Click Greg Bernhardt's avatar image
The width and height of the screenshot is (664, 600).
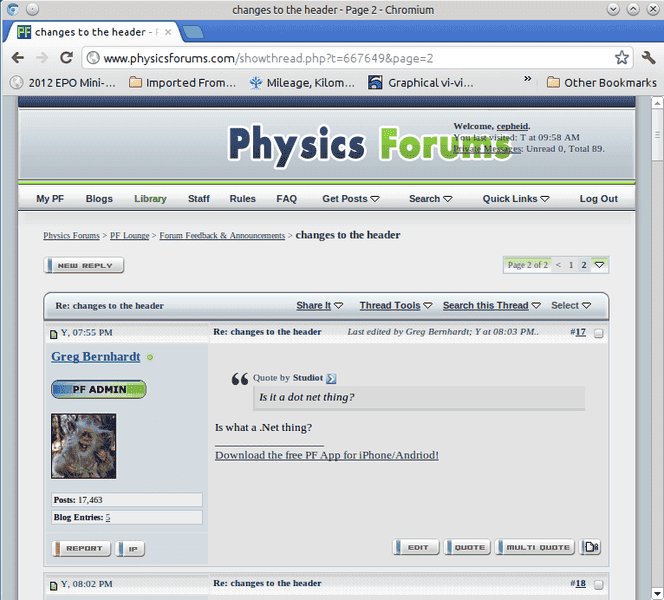pyautogui.click(x=83, y=446)
